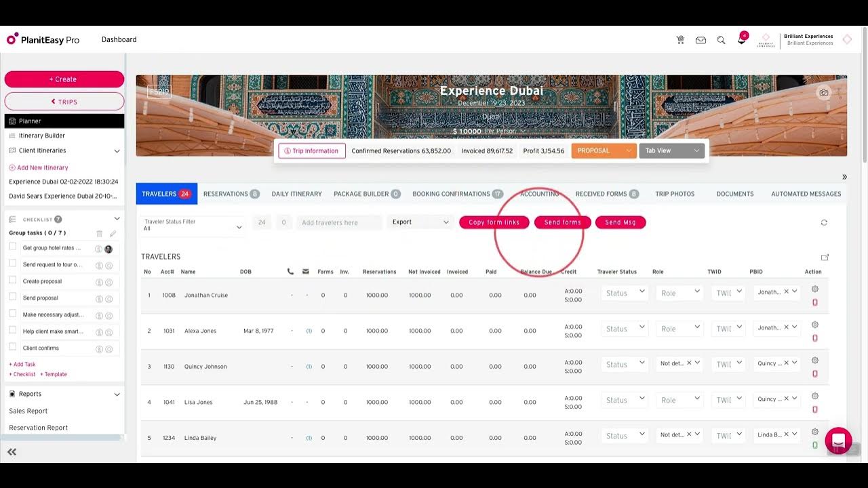Expand the Client Itineraries section
The image size is (868, 488).
pyautogui.click(x=117, y=151)
